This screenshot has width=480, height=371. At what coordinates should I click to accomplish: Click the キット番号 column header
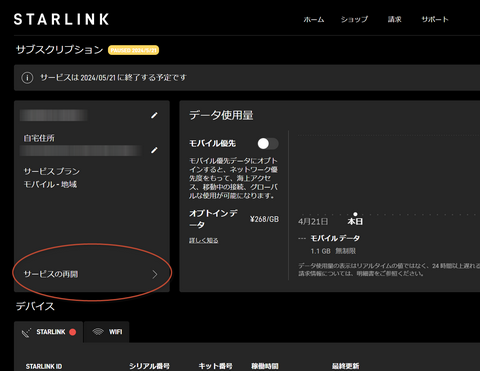coord(215,366)
